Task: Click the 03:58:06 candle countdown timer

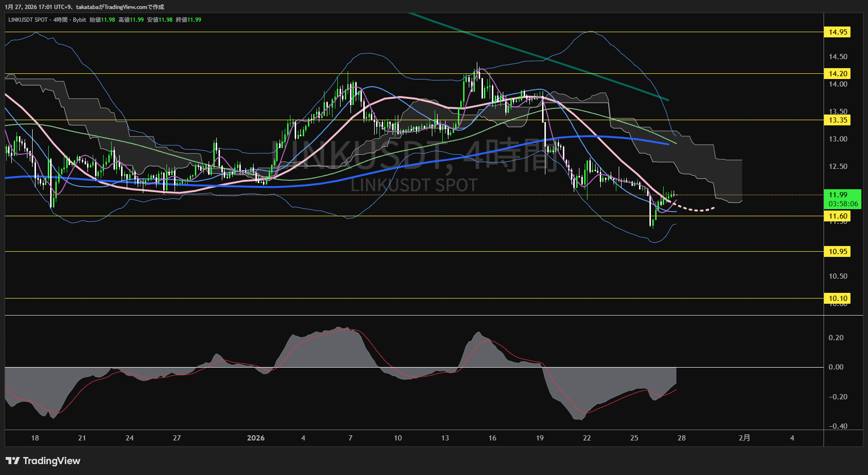Action: coord(843,204)
